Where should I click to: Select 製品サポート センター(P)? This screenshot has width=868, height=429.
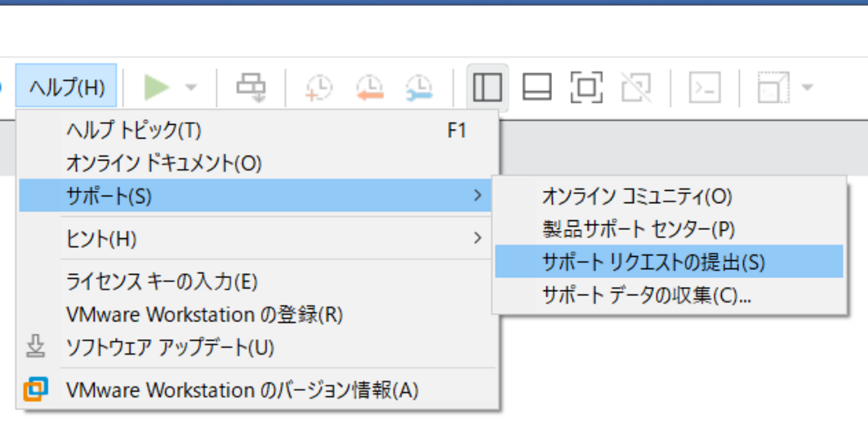pos(669,229)
